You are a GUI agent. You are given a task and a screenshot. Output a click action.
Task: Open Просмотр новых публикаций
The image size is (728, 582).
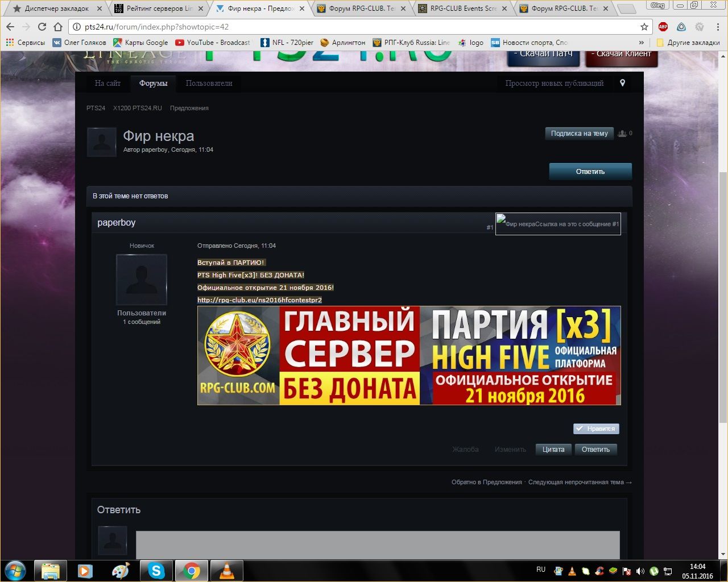[x=555, y=83]
